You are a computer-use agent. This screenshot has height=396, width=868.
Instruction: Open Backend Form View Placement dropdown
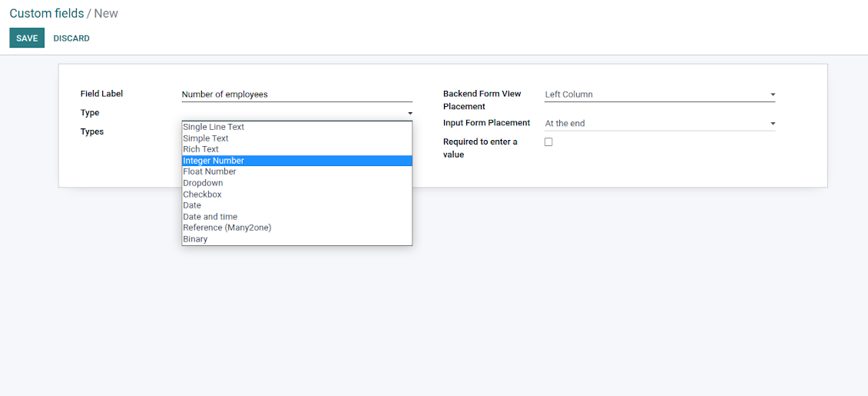point(659,95)
